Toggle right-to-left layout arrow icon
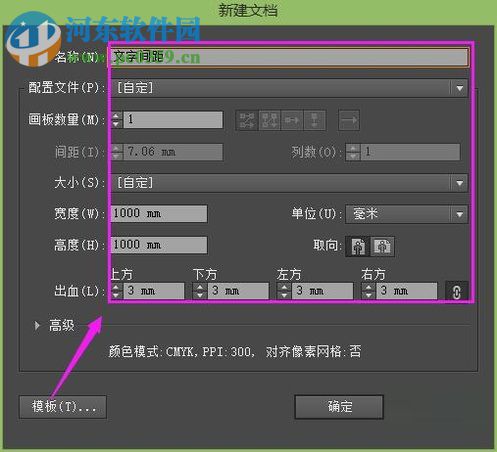This screenshot has width=497, height=452. tap(349, 120)
